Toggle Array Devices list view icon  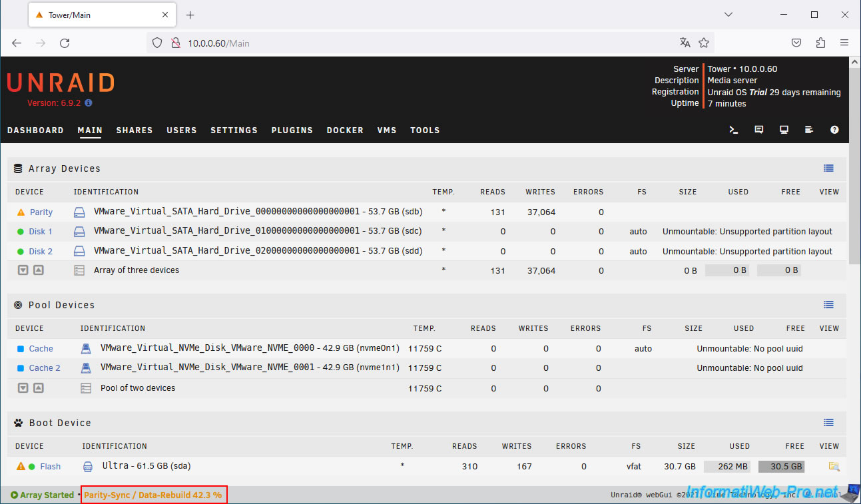point(828,168)
